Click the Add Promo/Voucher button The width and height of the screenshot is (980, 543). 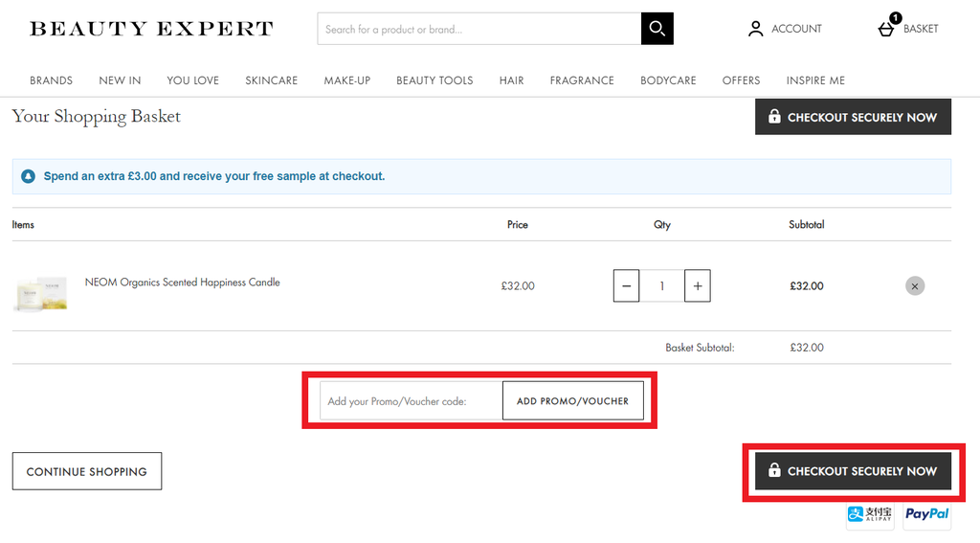point(572,401)
